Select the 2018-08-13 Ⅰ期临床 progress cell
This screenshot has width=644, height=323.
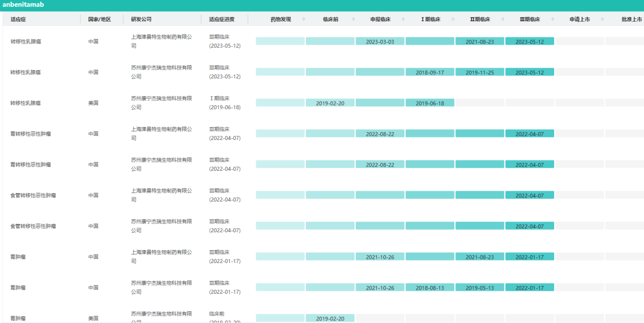[430, 288]
